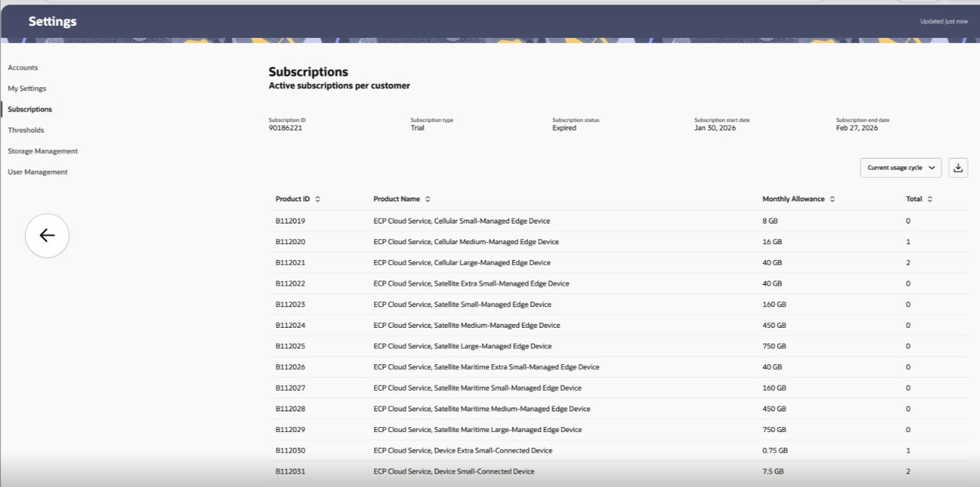Click the Trial subscription type value
980x487 pixels.
(417, 128)
